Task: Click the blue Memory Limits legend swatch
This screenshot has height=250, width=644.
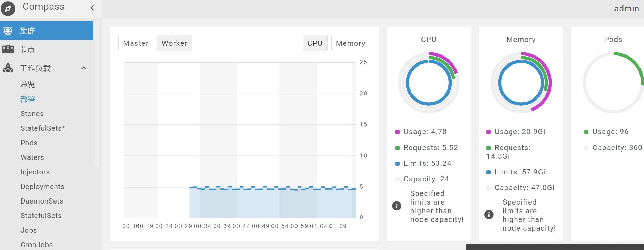Action: (x=488, y=172)
